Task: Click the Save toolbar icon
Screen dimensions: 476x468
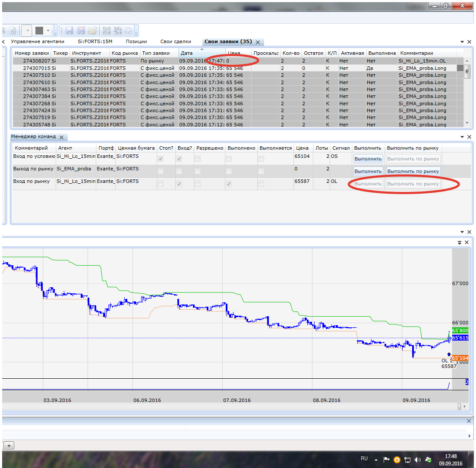Action: pyautogui.click(x=69, y=30)
